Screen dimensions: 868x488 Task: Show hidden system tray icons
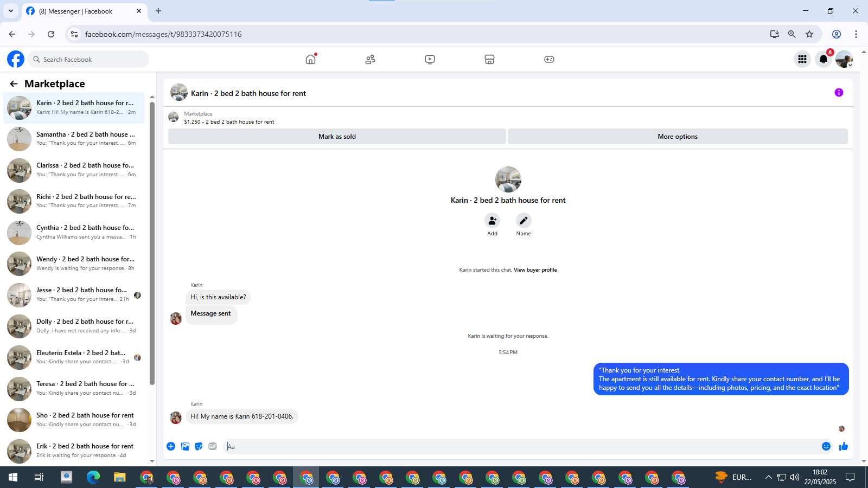pyautogui.click(x=768, y=477)
